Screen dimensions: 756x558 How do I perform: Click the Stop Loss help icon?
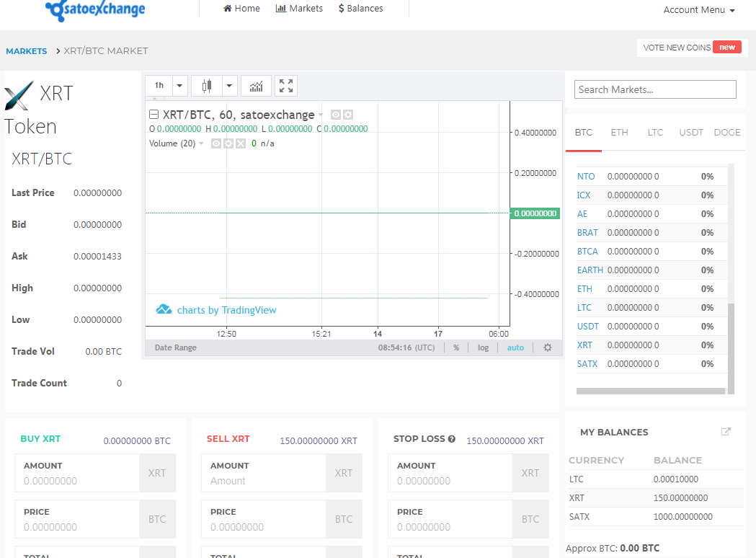tap(452, 439)
